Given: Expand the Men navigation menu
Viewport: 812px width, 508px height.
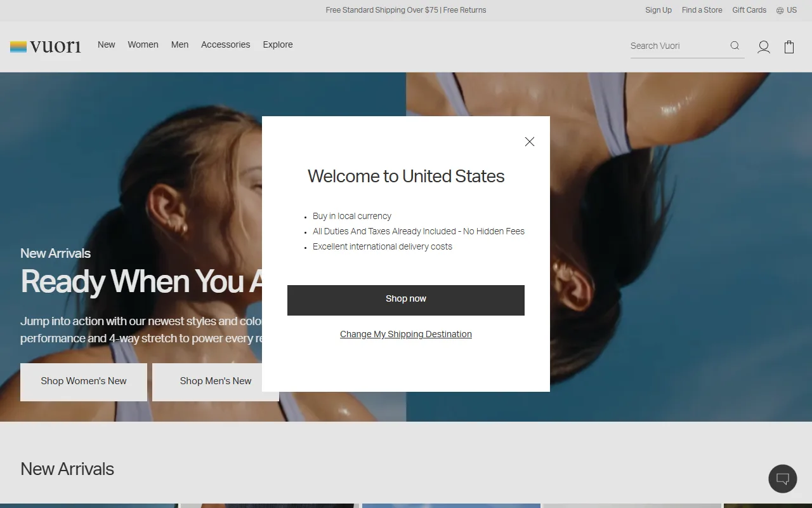Looking at the screenshot, I should click(x=180, y=44).
